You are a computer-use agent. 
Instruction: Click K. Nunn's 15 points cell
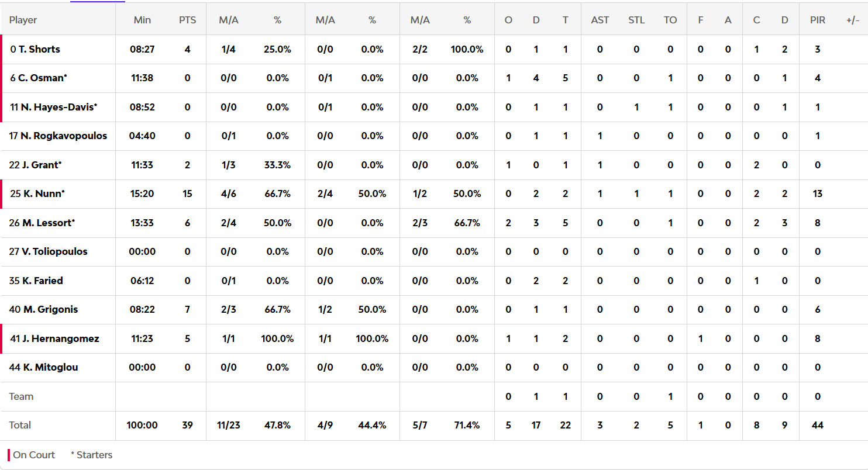tap(187, 193)
